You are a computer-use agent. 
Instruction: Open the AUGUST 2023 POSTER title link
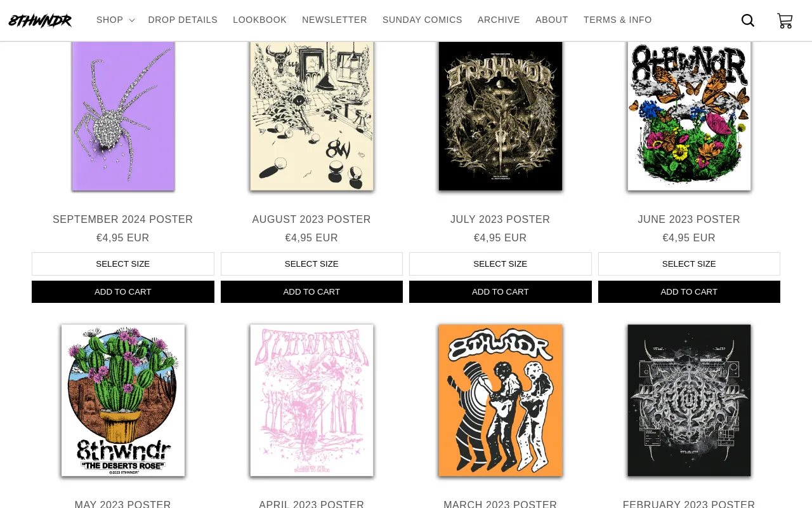[311, 219]
